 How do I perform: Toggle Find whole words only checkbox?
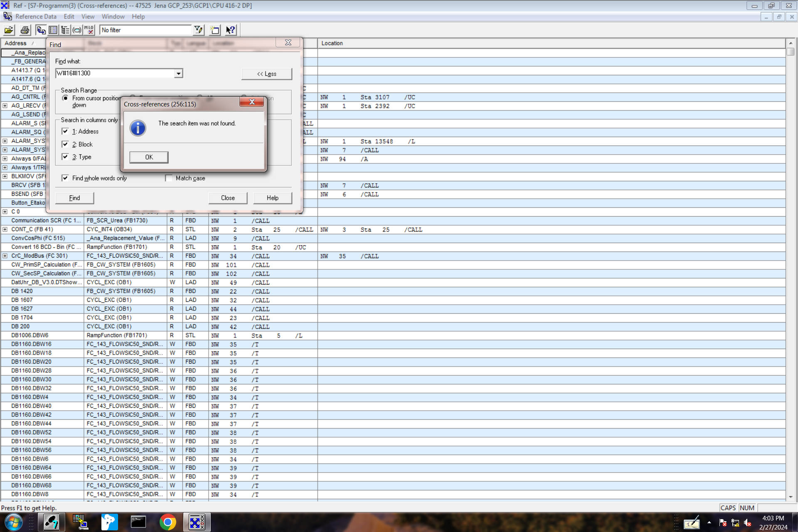[x=65, y=178]
